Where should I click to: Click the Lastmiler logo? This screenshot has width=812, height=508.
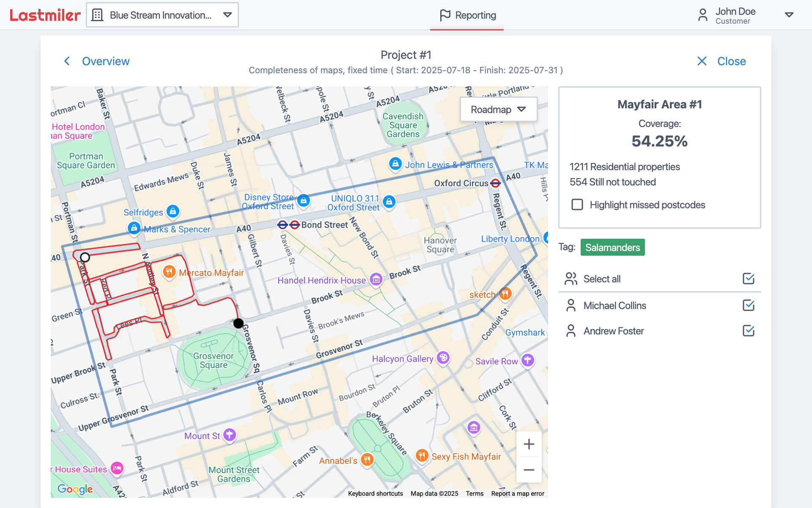(x=45, y=15)
